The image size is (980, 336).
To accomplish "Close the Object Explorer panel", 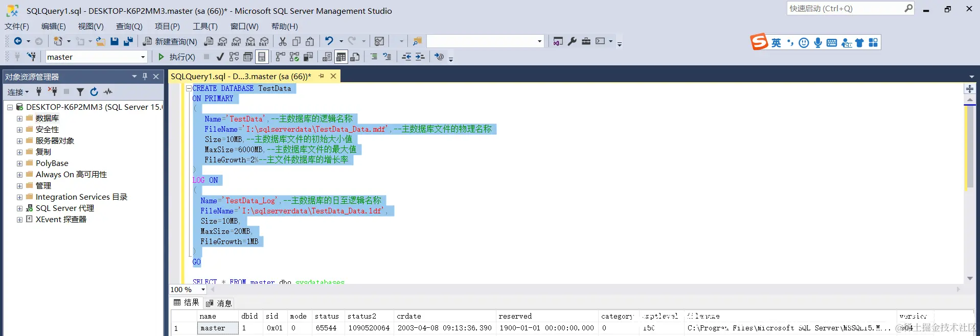I will [x=156, y=76].
